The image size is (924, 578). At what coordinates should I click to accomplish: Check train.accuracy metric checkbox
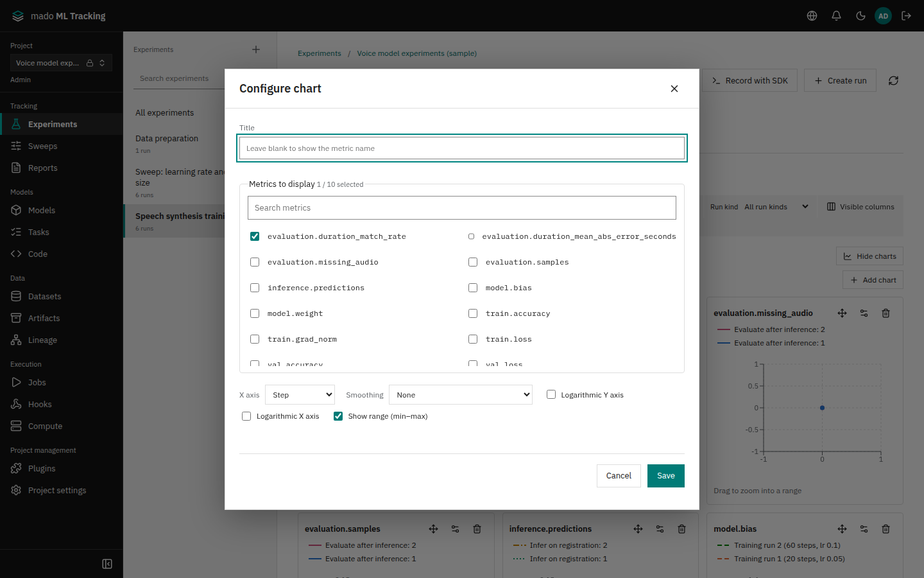pos(473,313)
